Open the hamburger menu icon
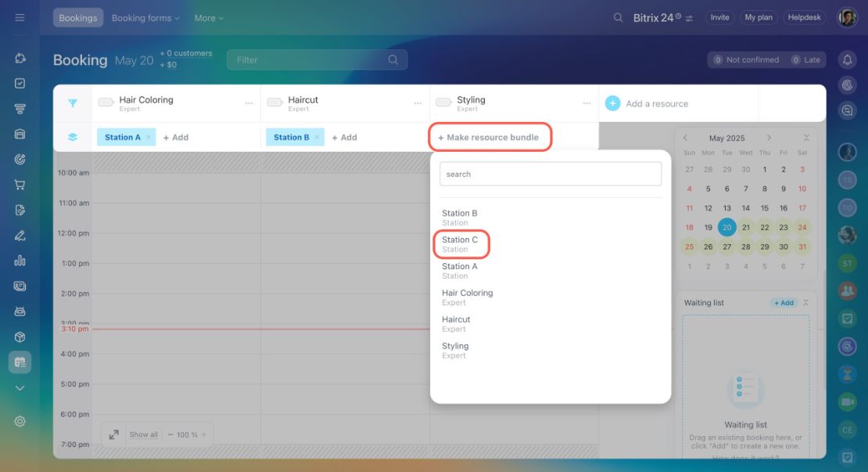 coord(20,18)
